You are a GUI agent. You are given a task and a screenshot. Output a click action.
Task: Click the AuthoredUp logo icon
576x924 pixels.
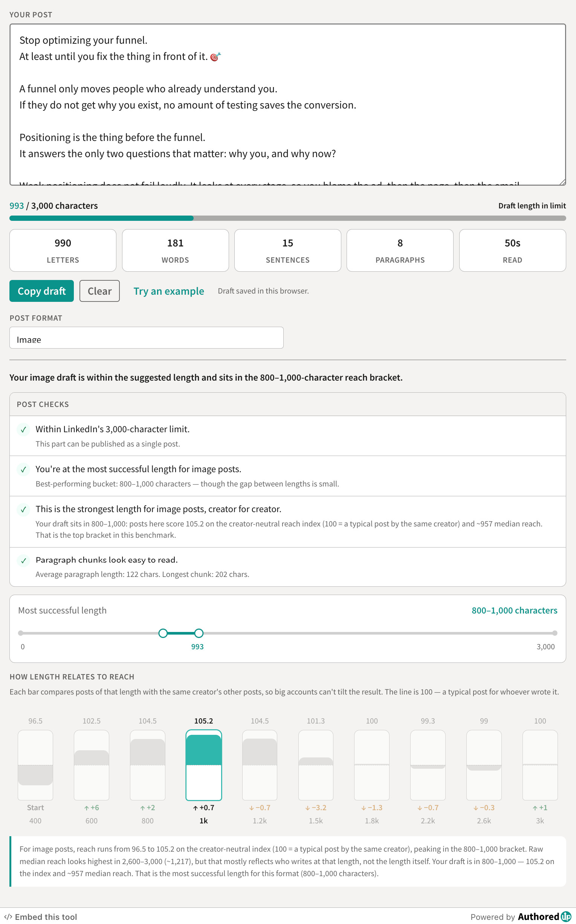[x=566, y=916]
